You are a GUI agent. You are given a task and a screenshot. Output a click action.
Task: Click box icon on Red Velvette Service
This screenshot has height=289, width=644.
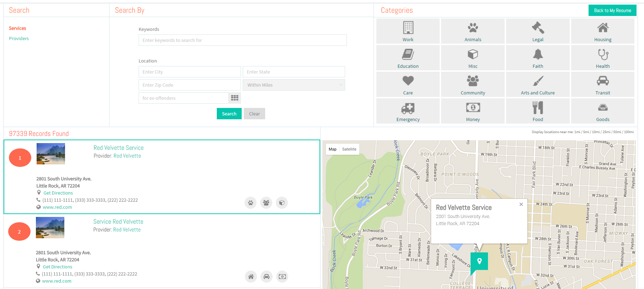click(x=282, y=203)
